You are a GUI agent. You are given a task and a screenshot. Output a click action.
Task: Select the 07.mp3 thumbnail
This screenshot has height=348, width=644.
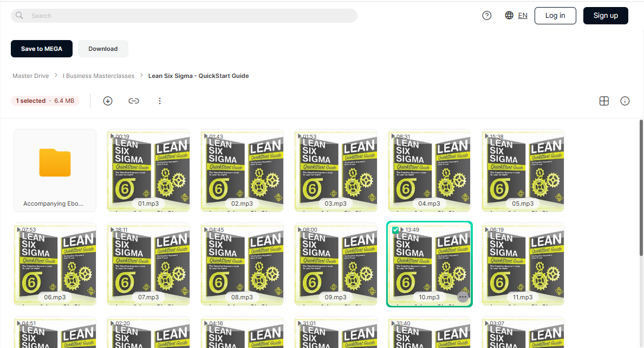point(149,264)
